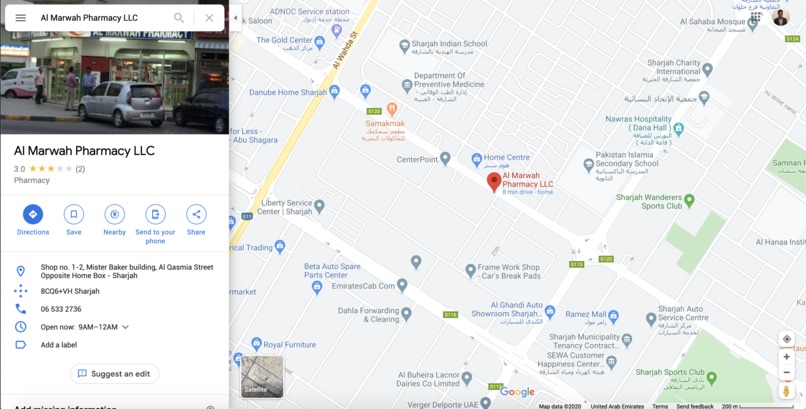This screenshot has width=806, height=409.
Task: Open Street View pegman
Action: pos(786,391)
